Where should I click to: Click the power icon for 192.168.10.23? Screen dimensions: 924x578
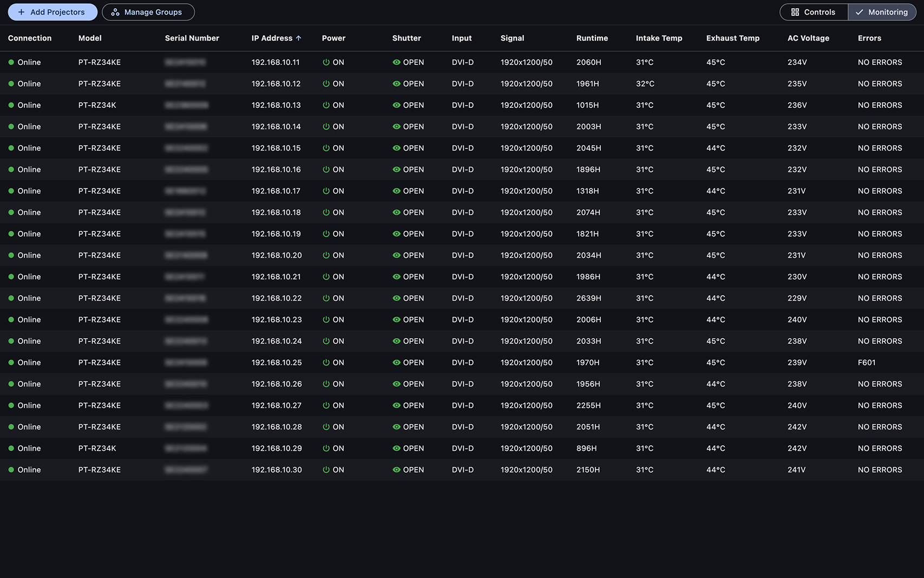pos(326,320)
